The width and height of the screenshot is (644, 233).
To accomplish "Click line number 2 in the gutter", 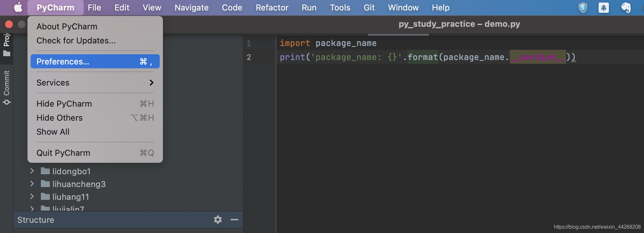I will point(249,57).
